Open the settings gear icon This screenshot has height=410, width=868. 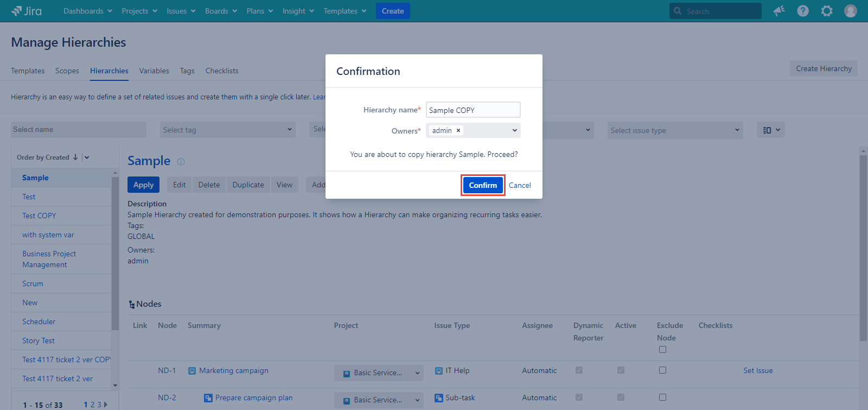(x=827, y=11)
